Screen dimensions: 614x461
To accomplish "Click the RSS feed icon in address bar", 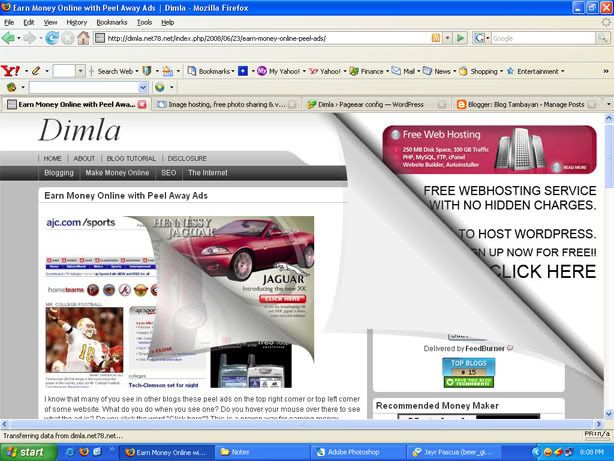I will [435, 38].
